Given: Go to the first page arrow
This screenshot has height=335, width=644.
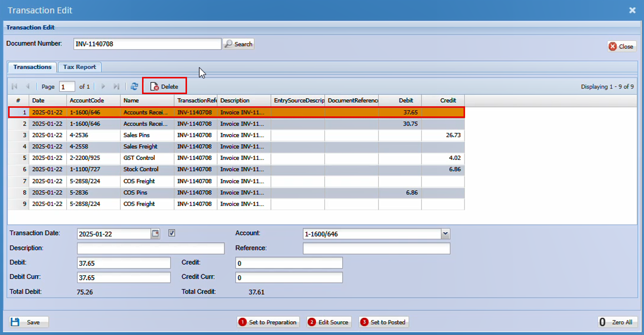Looking at the screenshot, I should click(15, 87).
